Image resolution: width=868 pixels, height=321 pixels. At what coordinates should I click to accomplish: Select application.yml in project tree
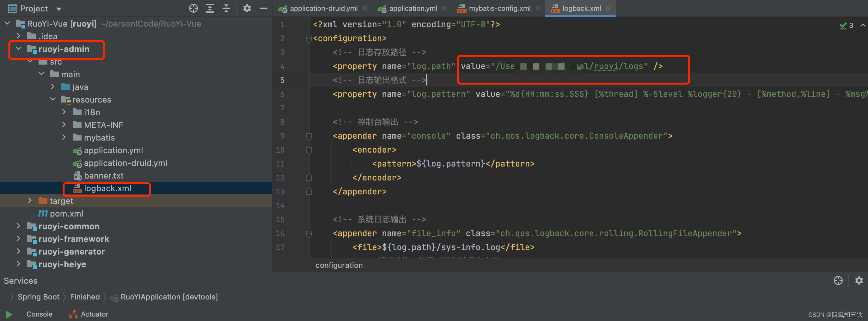click(113, 150)
